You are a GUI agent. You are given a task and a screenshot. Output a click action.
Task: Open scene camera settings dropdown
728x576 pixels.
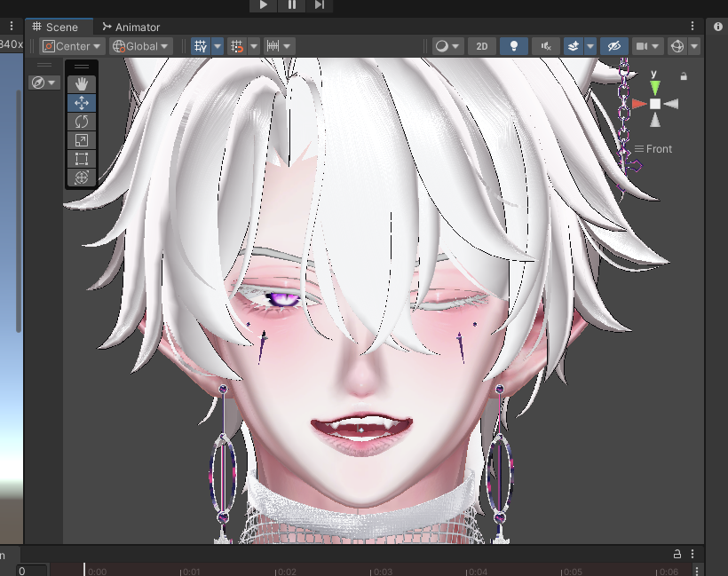tap(647, 46)
